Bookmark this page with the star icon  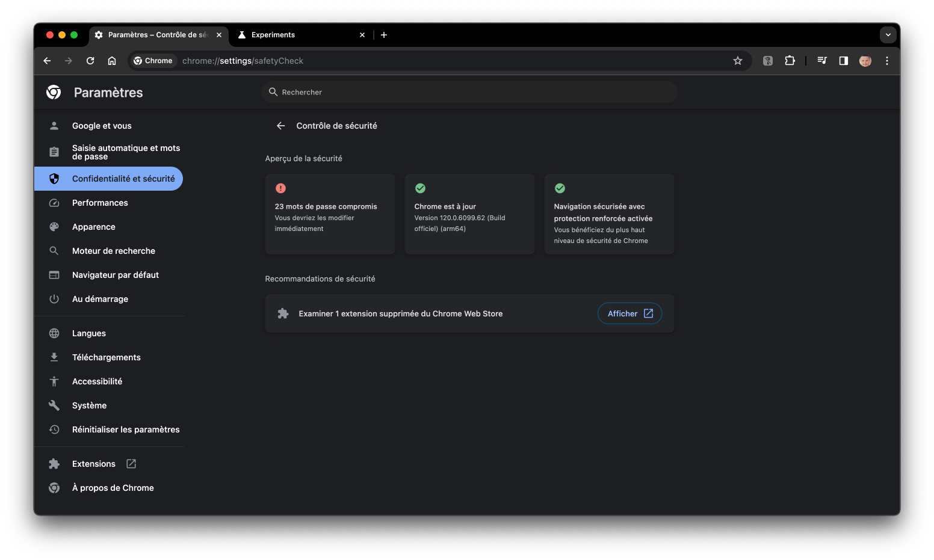coord(738,61)
